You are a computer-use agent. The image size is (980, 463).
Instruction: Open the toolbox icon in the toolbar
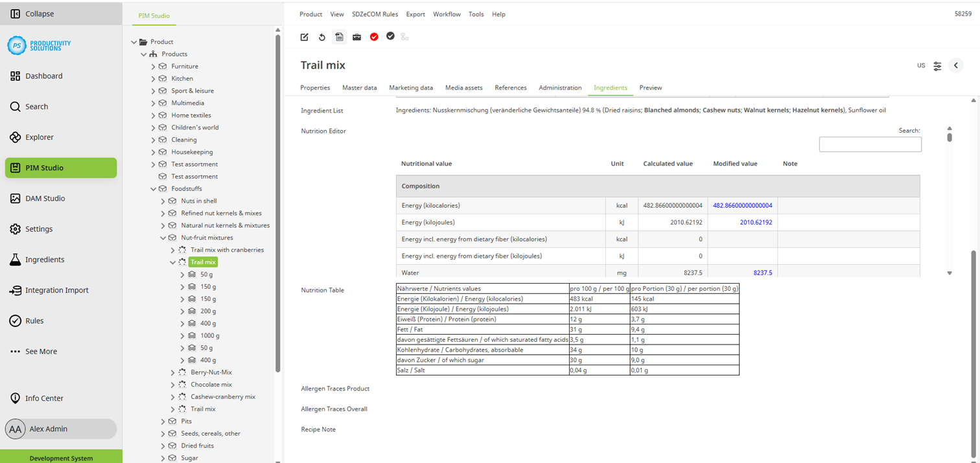[x=356, y=37]
